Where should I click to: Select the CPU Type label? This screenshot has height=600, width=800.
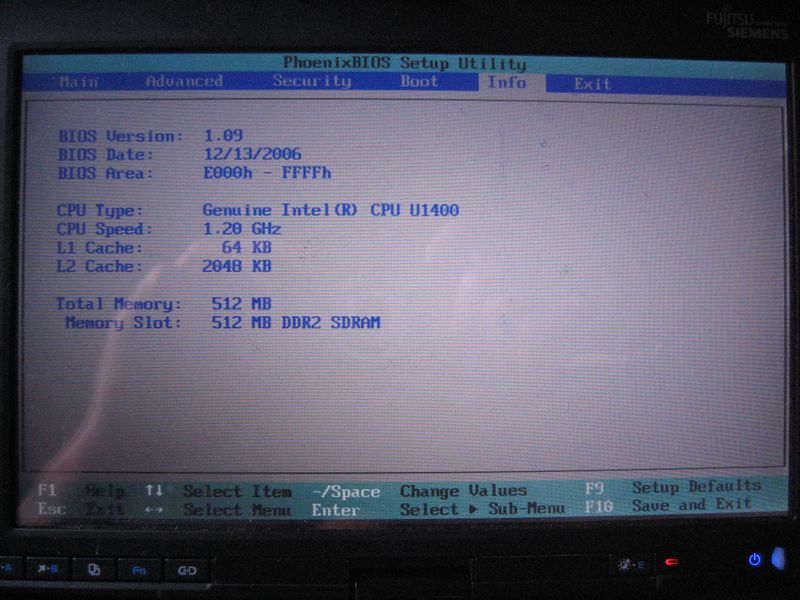(x=100, y=210)
